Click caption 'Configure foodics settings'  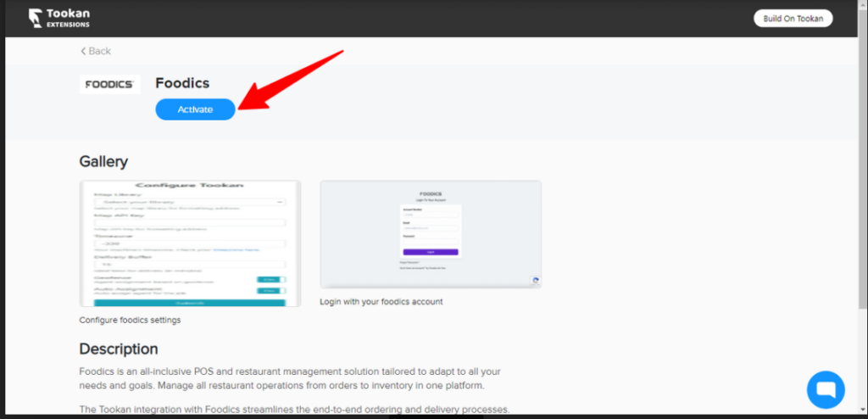coord(130,321)
